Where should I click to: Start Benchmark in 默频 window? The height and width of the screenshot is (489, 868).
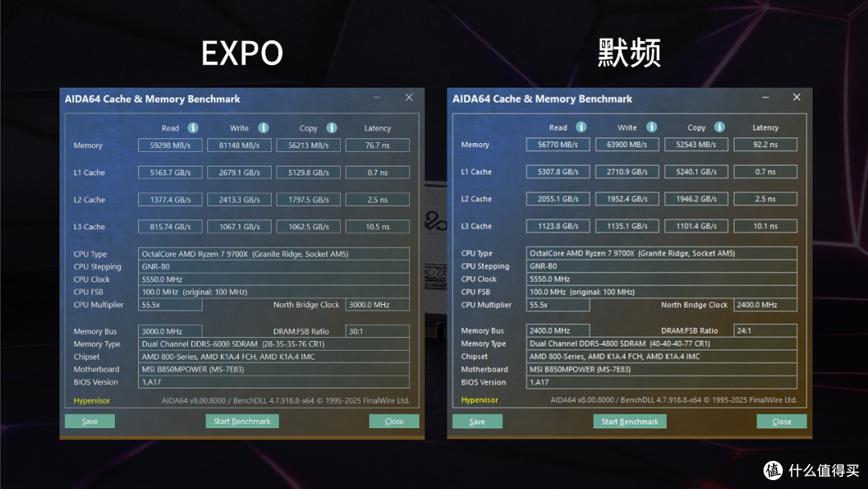pos(630,421)
